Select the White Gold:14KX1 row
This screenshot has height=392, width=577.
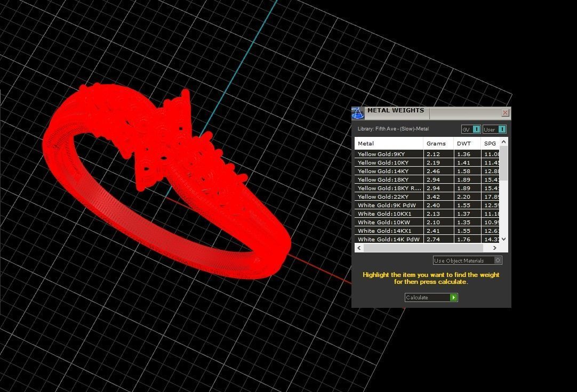427,231
